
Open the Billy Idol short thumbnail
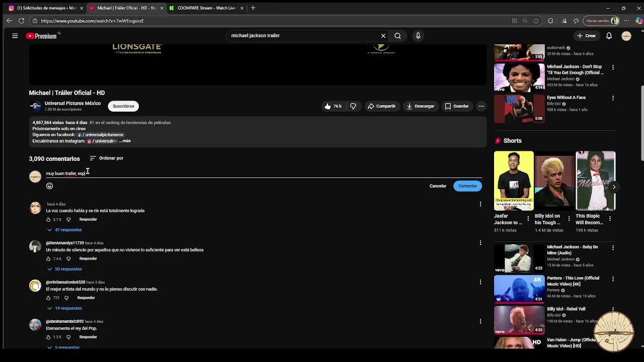click(x=554, y=180)
